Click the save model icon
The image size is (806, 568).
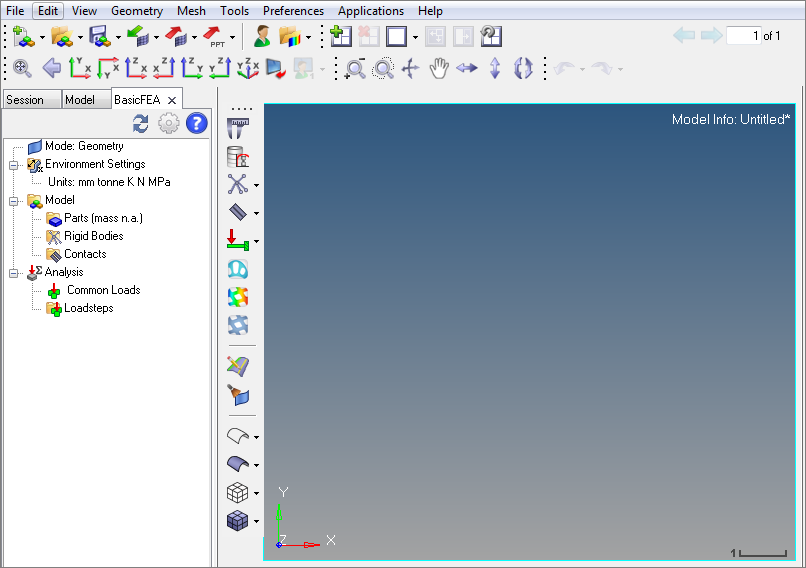(x=100, y=36)
